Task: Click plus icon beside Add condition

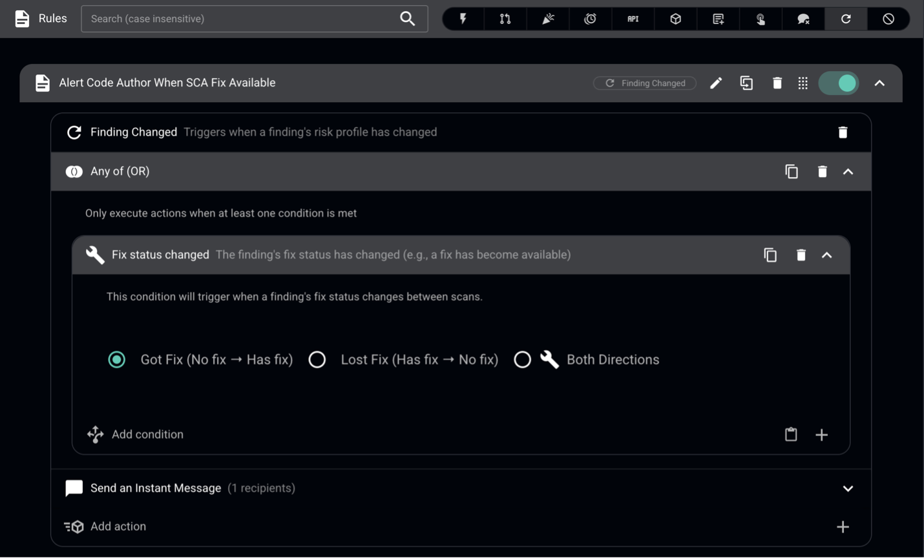Action: 822,435
